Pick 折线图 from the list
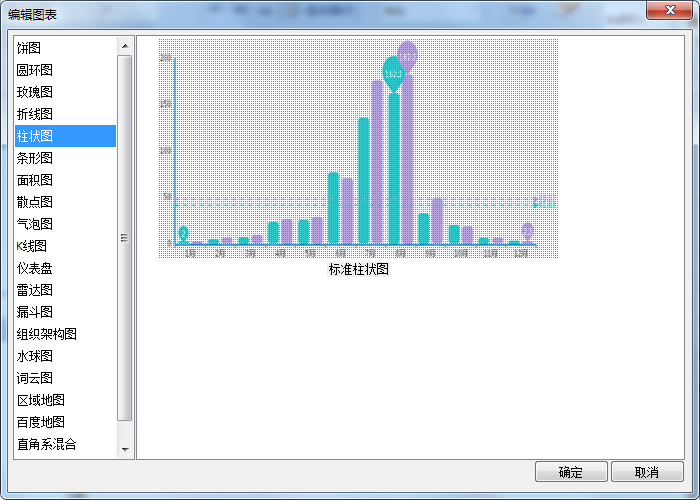 (36, 114)
